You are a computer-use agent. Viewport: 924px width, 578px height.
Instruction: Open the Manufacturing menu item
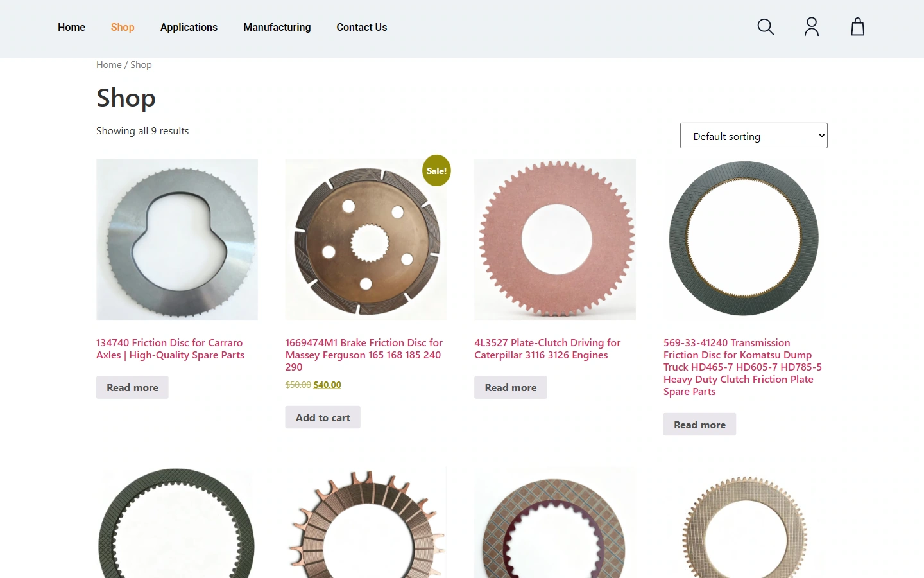pyautogui.click(x=277, y=27)
